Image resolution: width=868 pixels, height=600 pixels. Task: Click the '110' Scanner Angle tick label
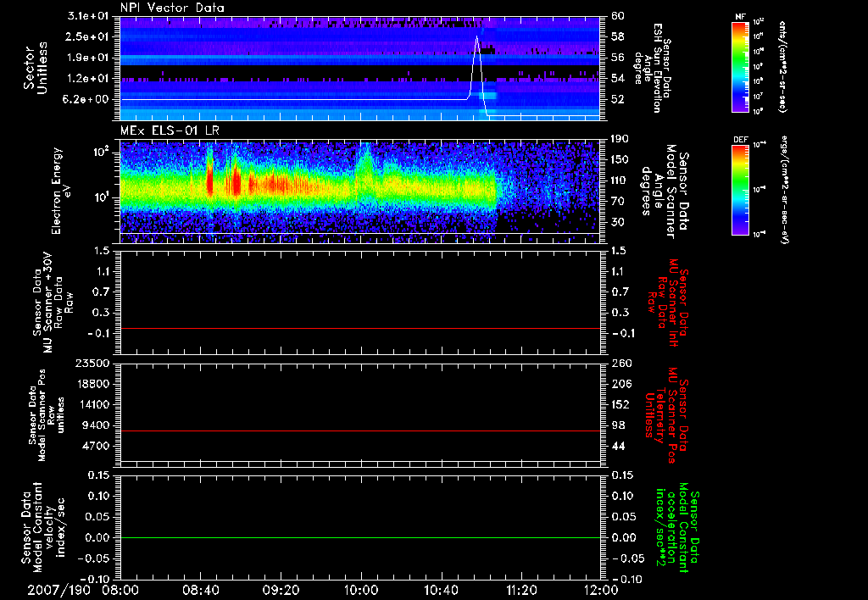coord(620,181)
